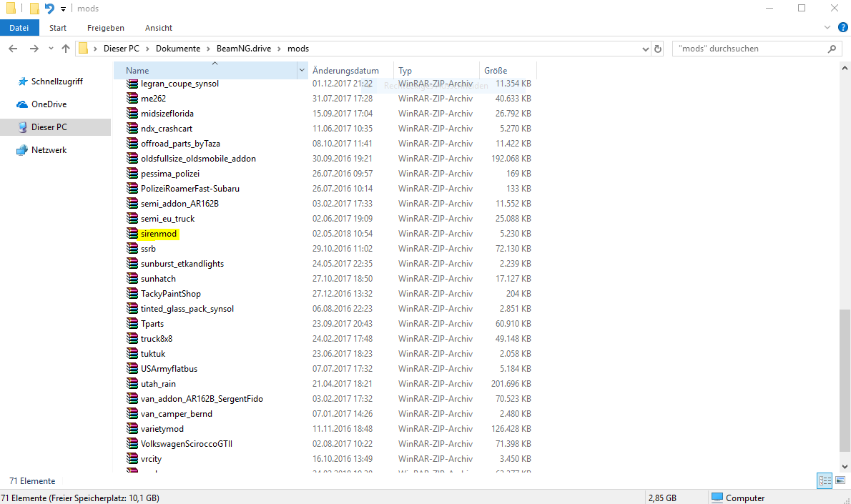Switch to the Start ribbon tab
The image size is (851, 504).
click(x=57, y=28)
